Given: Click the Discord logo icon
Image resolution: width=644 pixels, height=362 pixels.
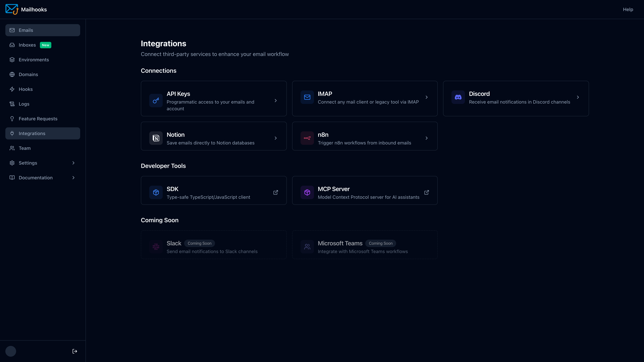Looking at the screenshot, I should [458, 97].
